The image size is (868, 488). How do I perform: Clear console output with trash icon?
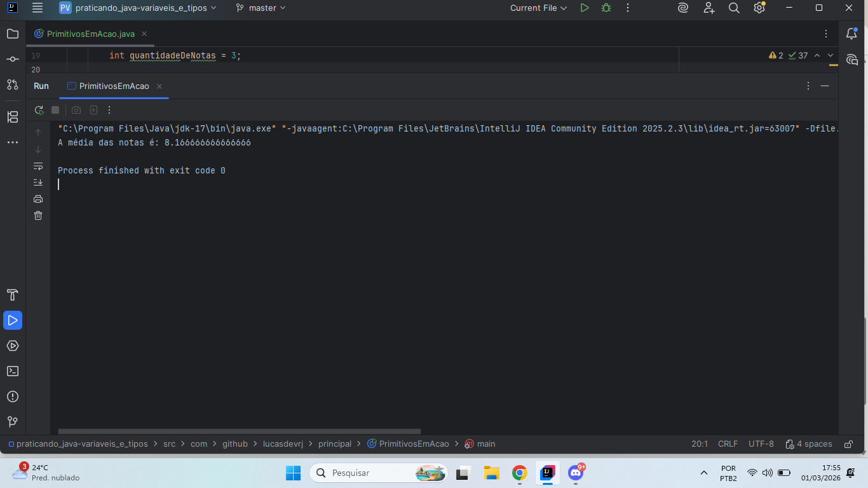[x=38, y=215]
